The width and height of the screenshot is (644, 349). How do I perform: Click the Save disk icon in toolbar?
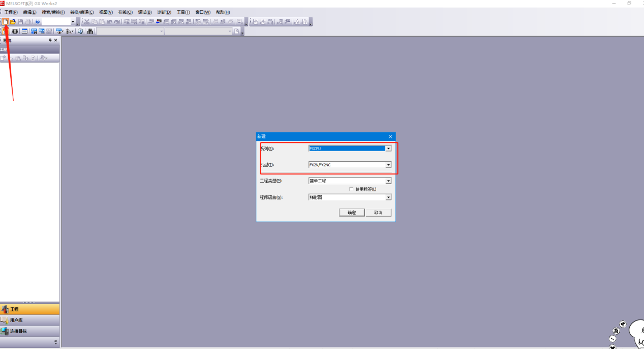point(20,22)
